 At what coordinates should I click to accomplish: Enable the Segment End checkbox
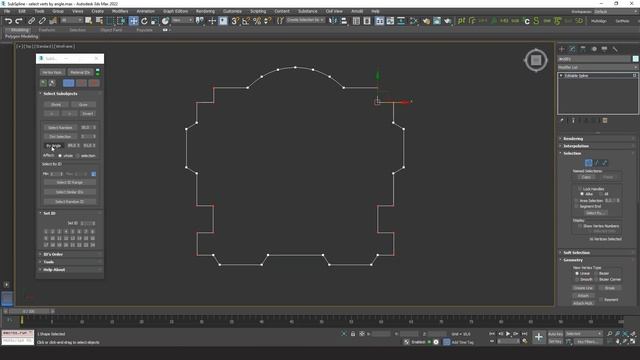[x=576, y=206]
